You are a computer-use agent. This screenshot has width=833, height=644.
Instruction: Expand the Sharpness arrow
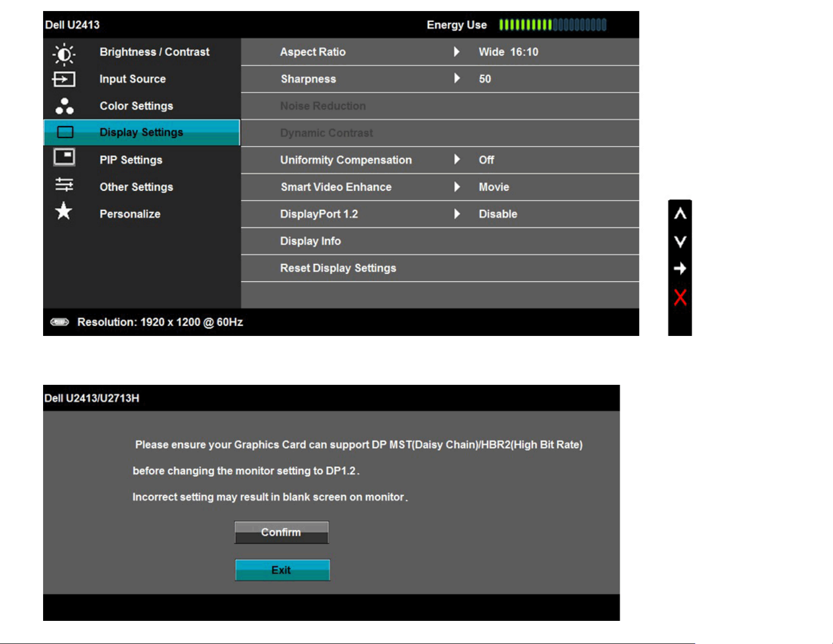pos(457,78)
